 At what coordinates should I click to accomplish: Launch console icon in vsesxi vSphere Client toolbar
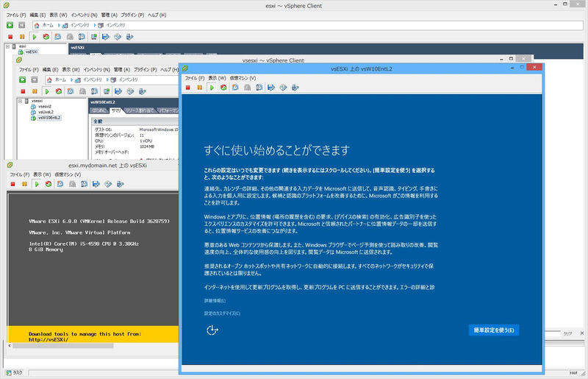point(107,91)
